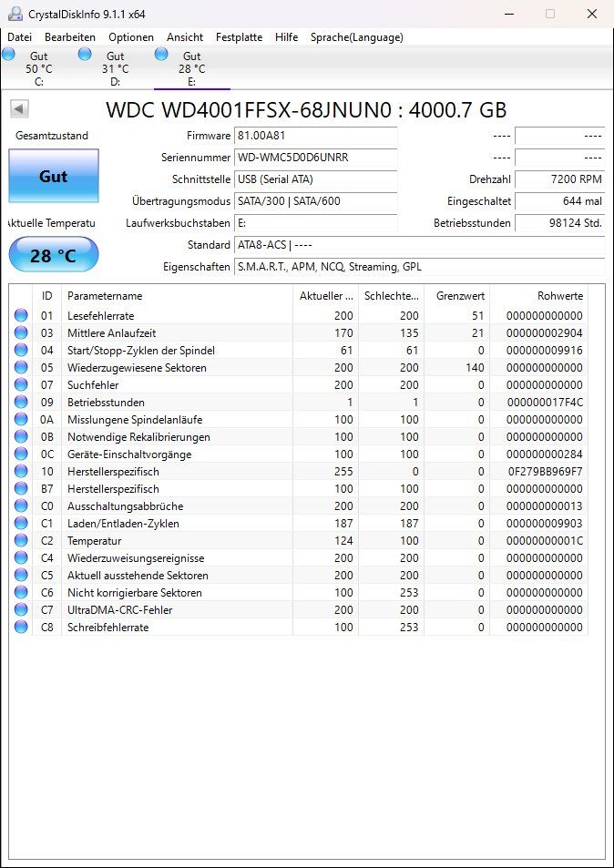Click the Gut health status button
The image size is (614, 868).
click(x=54, y=176)
